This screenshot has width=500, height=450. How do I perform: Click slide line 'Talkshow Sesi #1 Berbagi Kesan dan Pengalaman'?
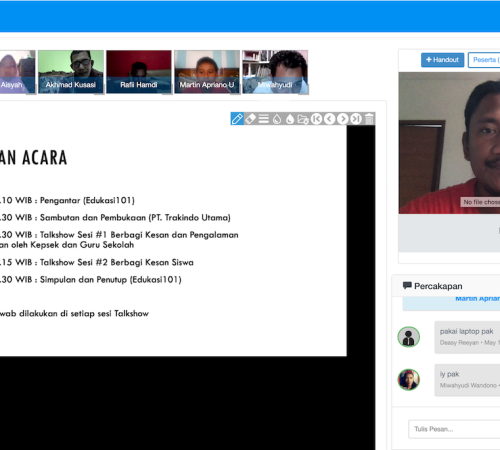click(x=139, y=235)
